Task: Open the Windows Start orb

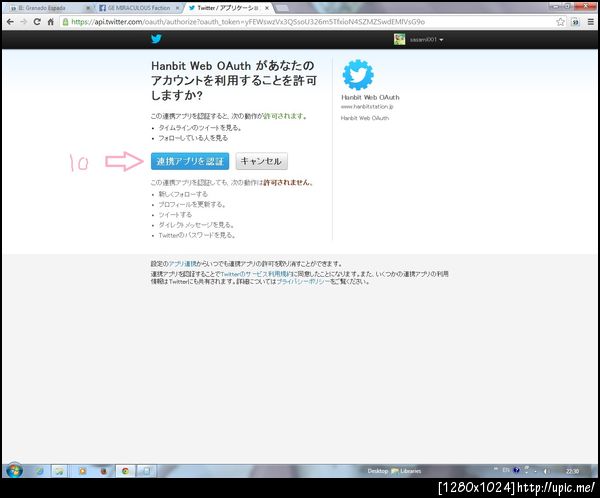Action: coord(14,470)
